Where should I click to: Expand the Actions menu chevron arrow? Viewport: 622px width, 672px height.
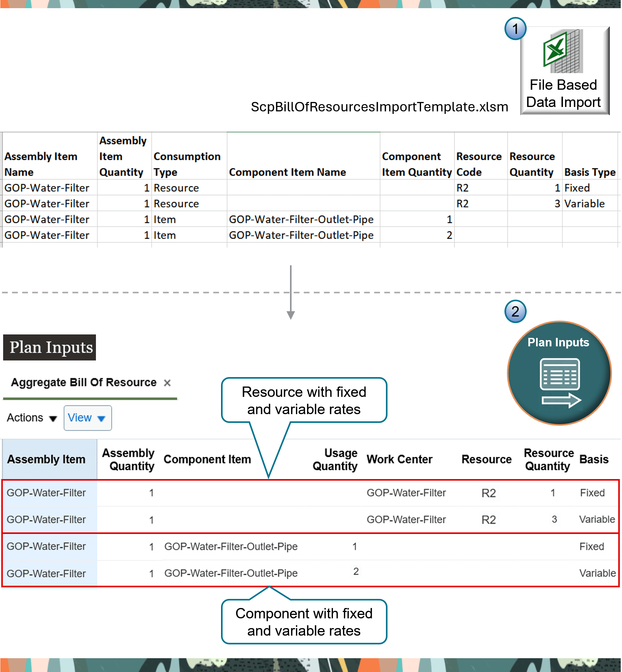(53, 419)
